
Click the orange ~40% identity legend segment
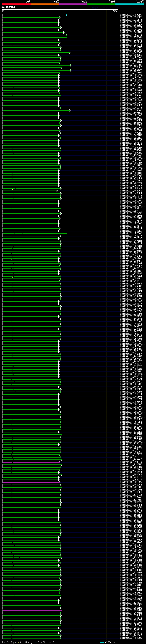click(45, 4)
